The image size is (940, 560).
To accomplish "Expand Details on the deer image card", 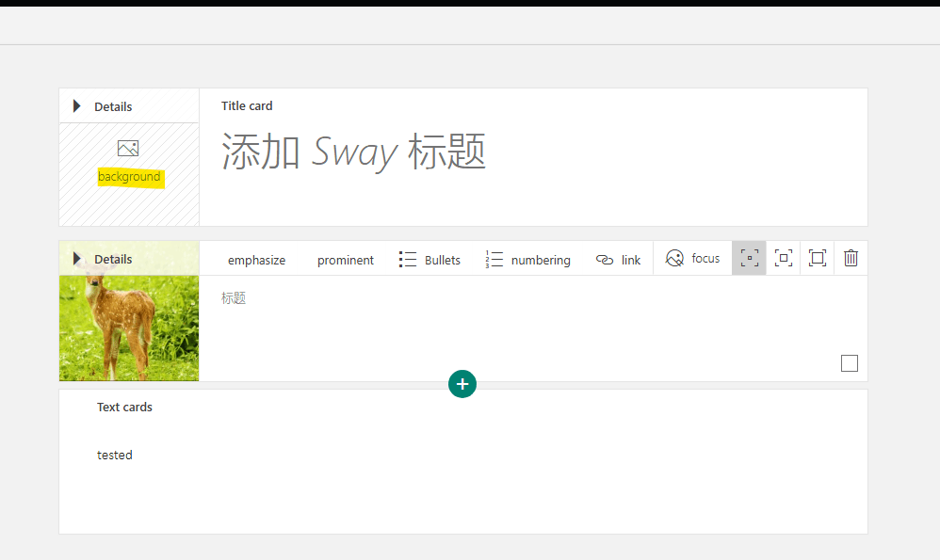I will (x=104, y=258).
